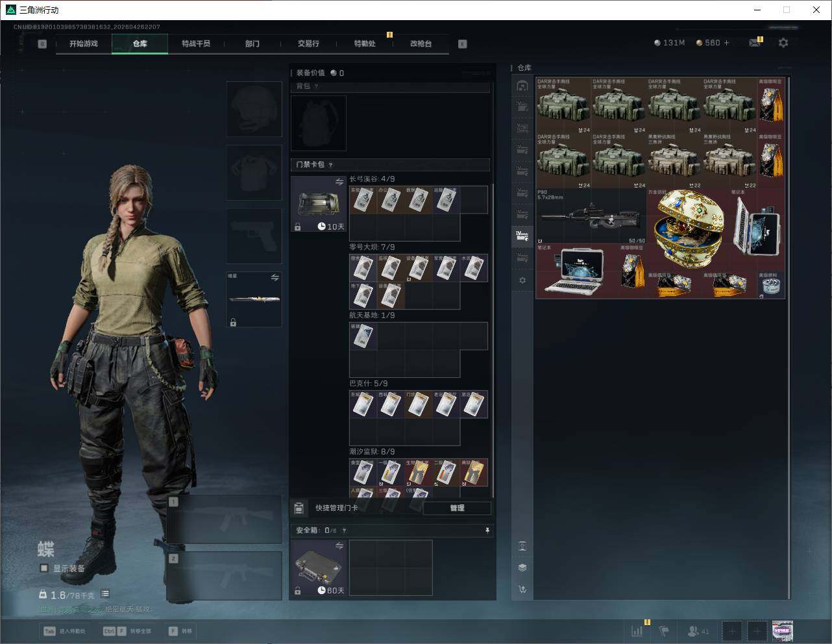Go to the 交易行 tab

pyautogui.click(x=308, y=43)
